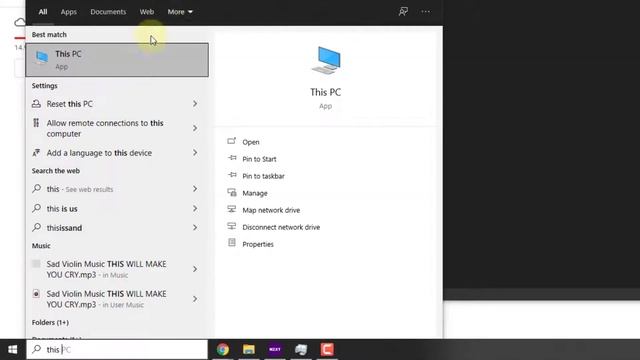This screenshot has height=360, width=640.
Task: Click Properties under This PC
Action: [x=258, y=244]
